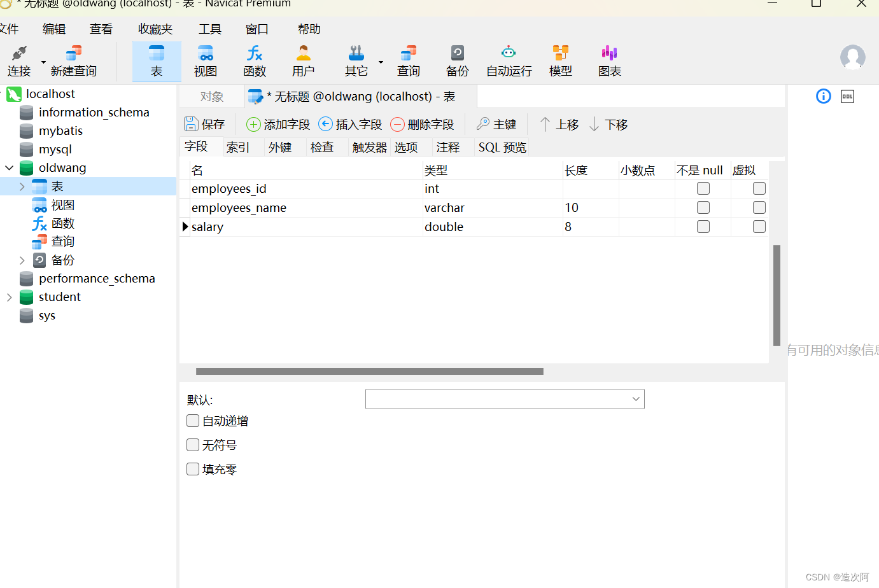Open the Others (其它) dropdown arrow
This screenshot has width=879, height=588.
(381, 62)
